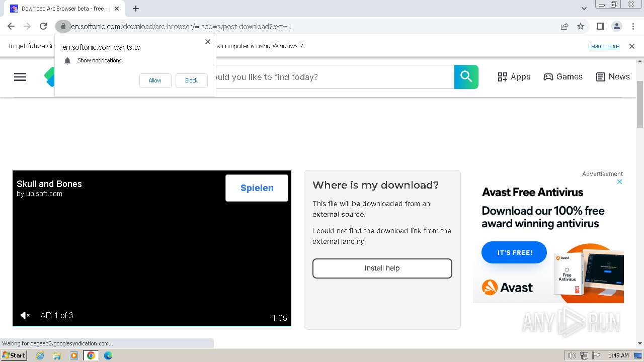Share this page icon in address bar

565,26
